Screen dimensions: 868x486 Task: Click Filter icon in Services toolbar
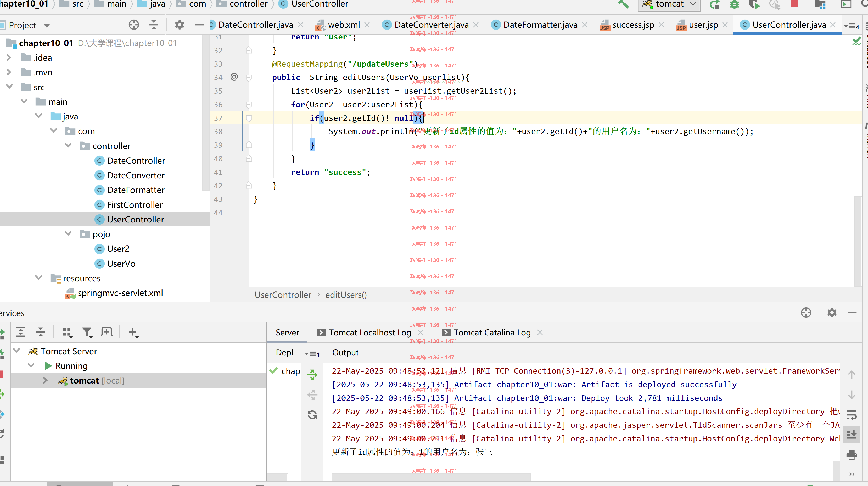click(x=87, y=332)
